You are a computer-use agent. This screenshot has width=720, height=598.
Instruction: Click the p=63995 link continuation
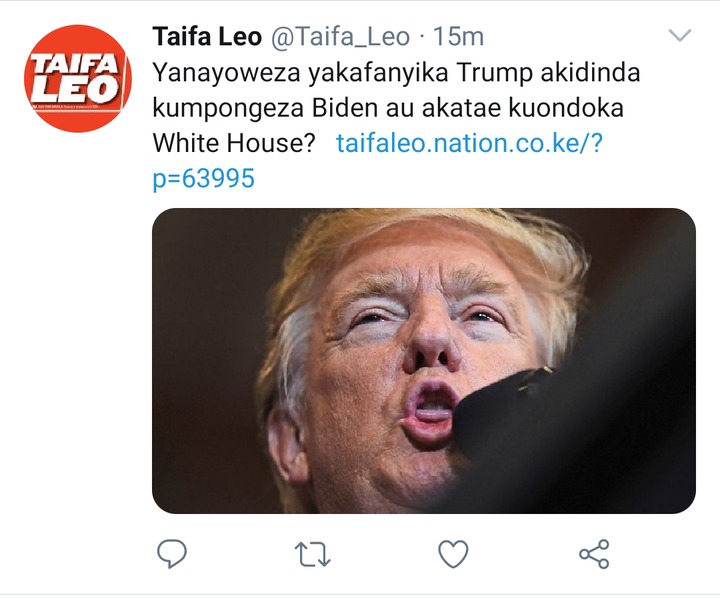click(x=203, y=178)
